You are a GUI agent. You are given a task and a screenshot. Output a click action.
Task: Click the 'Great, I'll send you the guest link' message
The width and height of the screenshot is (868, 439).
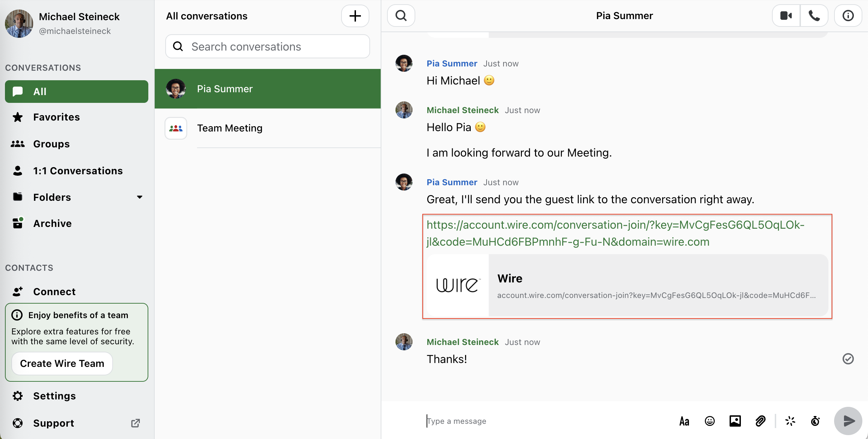tap(590, 199)
